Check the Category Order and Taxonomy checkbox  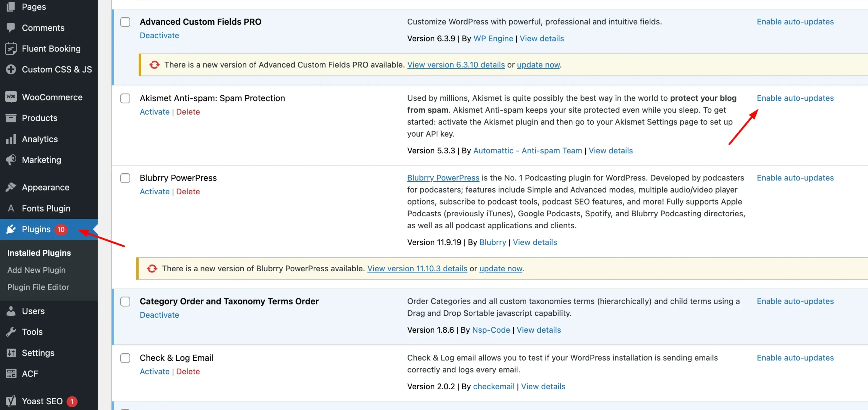click(x=125, y=301)
